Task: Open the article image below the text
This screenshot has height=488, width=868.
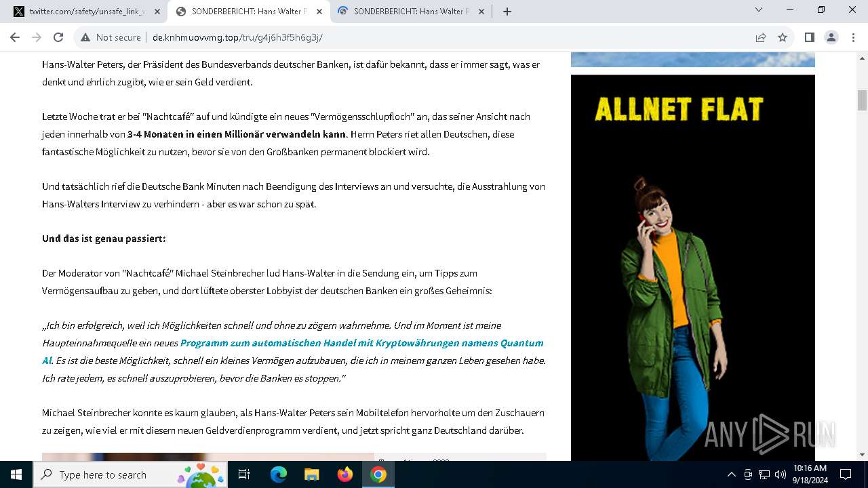Action: (x=208, y=457)
